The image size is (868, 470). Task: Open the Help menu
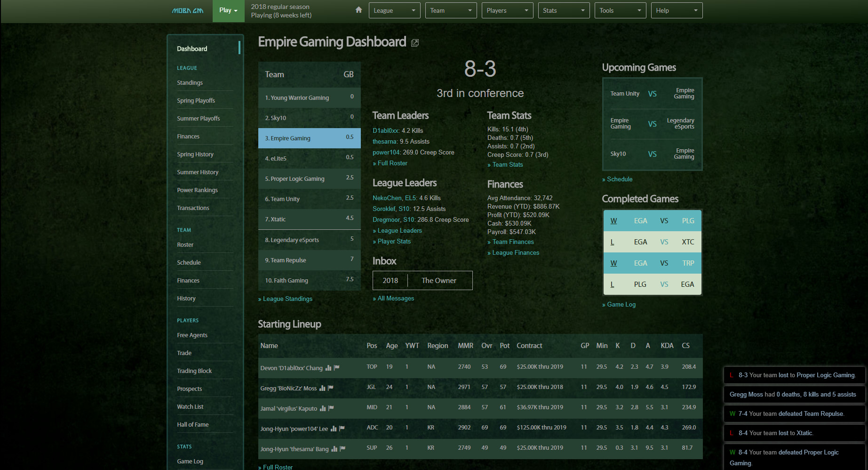tap(676, 10)
